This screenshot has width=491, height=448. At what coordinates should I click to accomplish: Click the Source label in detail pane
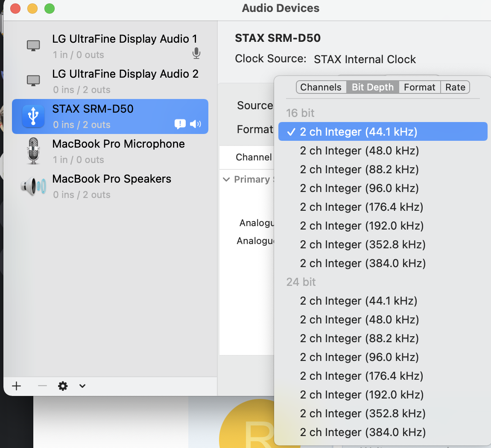255,105
